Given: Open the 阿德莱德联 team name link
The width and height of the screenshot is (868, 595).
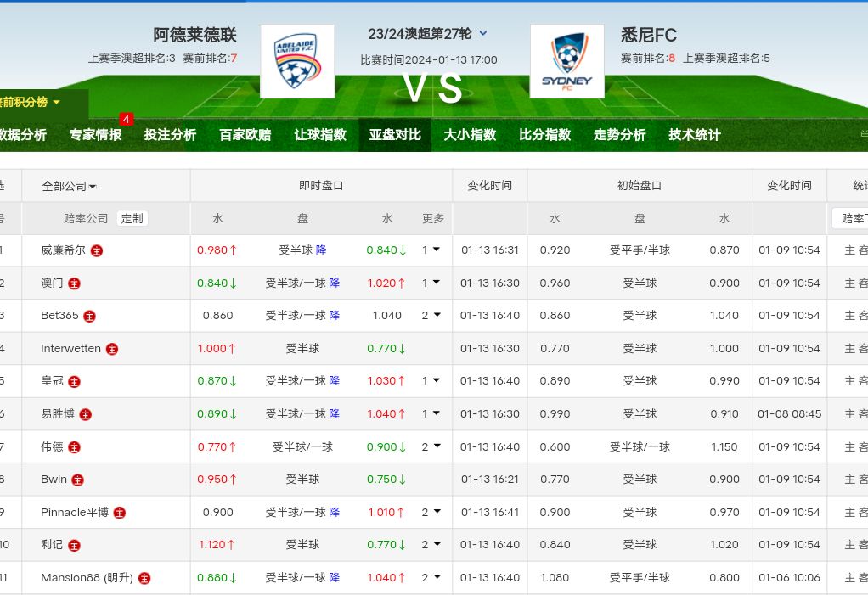Looking at the screenshot, I should coord(194,35).
